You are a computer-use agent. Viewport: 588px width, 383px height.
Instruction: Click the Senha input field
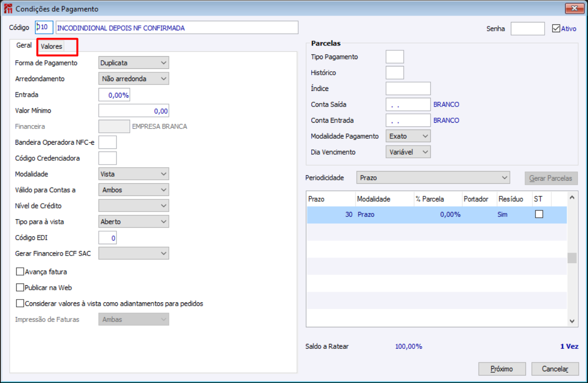click(527, 29)
